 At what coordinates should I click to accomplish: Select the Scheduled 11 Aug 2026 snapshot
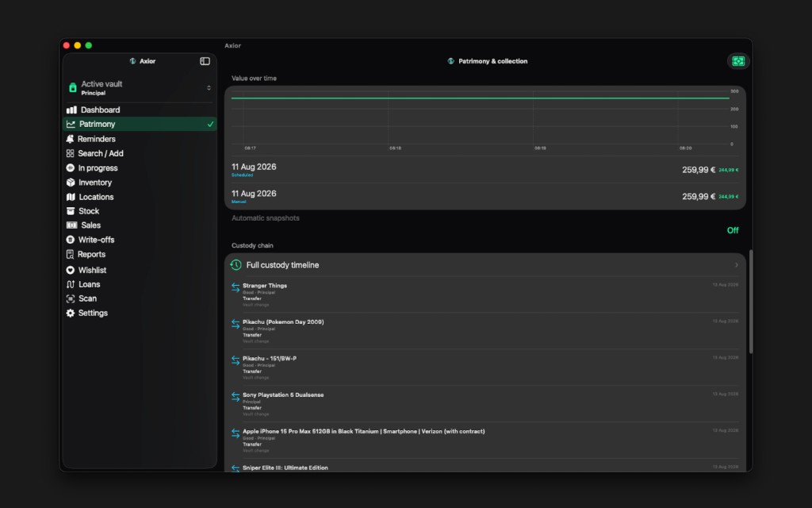click(485, 170)
